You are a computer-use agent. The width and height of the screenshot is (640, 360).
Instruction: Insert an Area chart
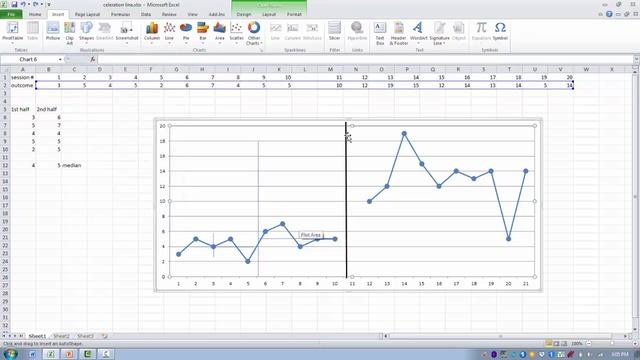[x=219, y=32]
